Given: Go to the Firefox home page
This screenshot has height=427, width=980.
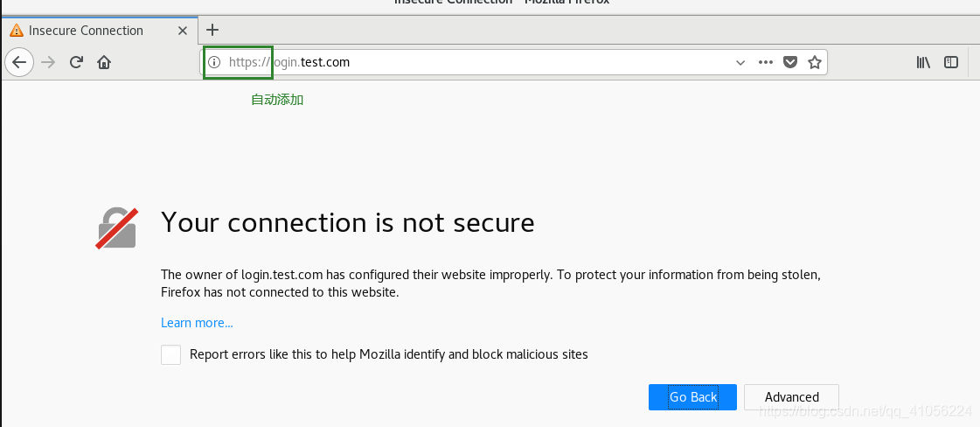Looking at the screenshot, I should point(104,62).
